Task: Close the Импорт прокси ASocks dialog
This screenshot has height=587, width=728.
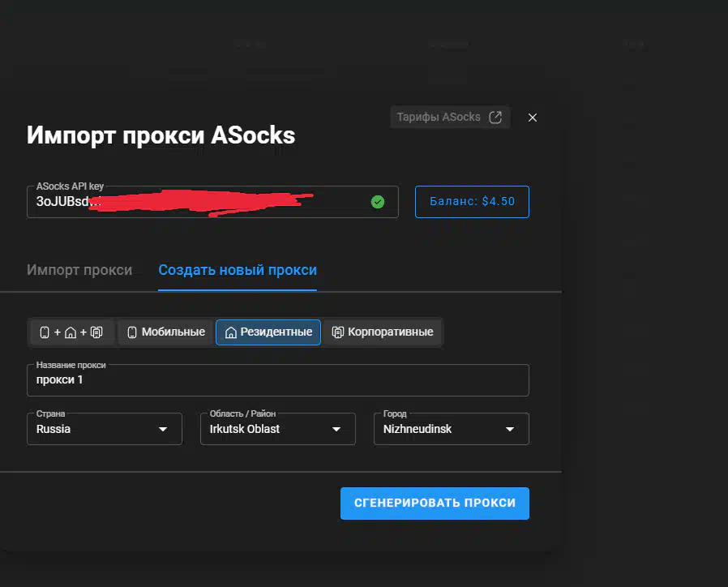Action: tap(533, 118)
